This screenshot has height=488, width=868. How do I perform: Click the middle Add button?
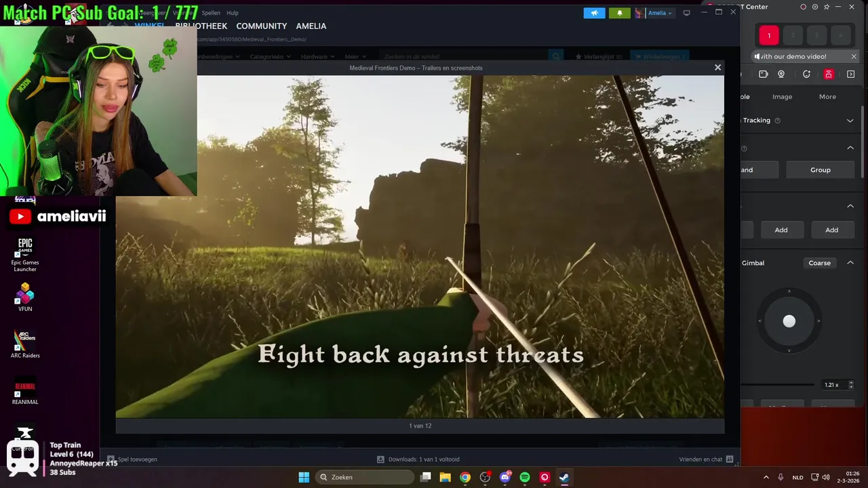pos(781,230)
